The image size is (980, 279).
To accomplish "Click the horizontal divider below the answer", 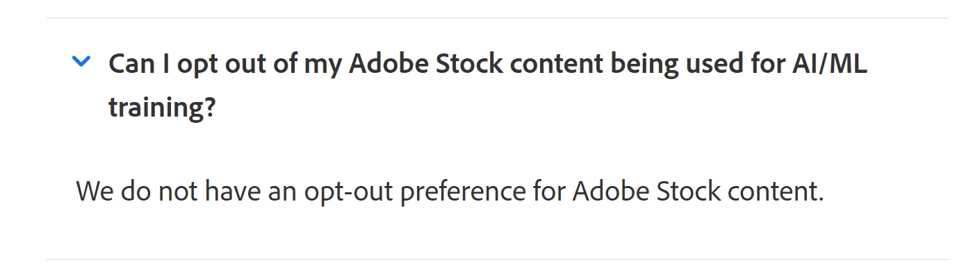I will tap(498, 260).
